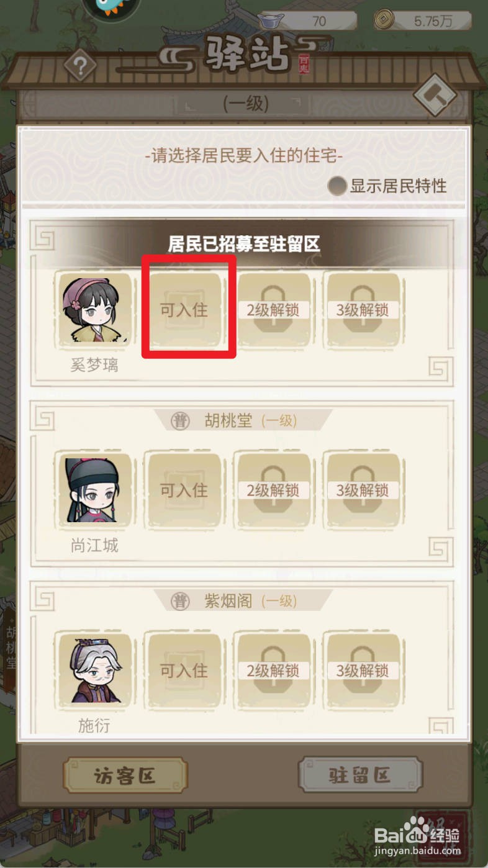Switch to the 驻留区 tab

pos(360,775)
